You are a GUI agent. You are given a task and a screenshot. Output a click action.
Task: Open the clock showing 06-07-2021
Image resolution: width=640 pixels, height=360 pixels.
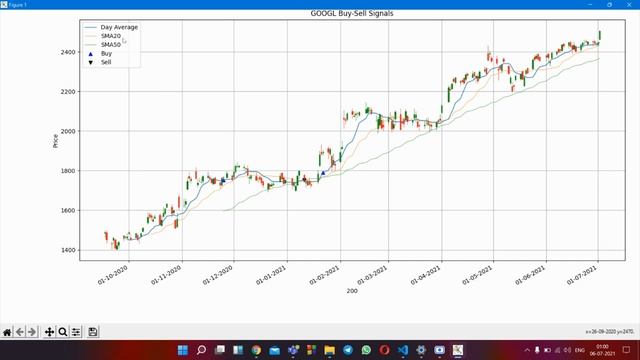pos(602,350)
